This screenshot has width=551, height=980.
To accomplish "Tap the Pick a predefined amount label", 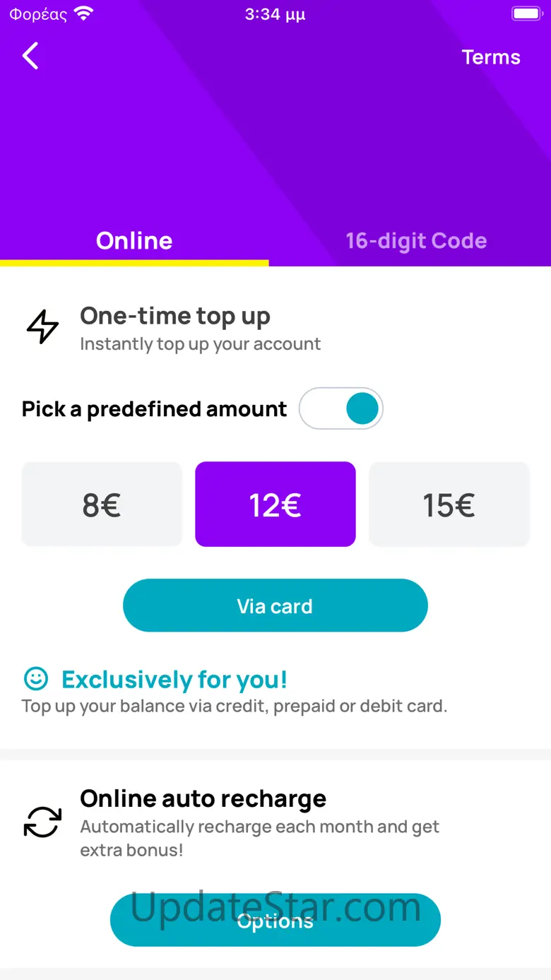I will pos(155,409).
